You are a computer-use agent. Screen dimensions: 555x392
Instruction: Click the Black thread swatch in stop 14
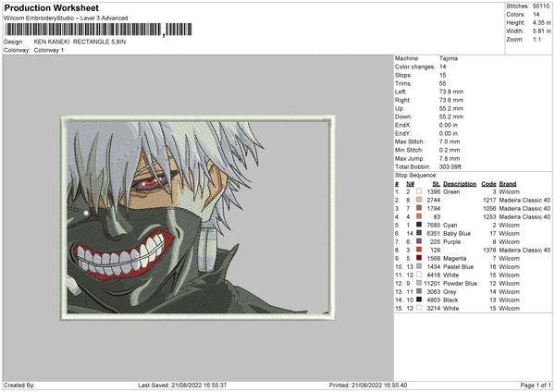(419, 300)
